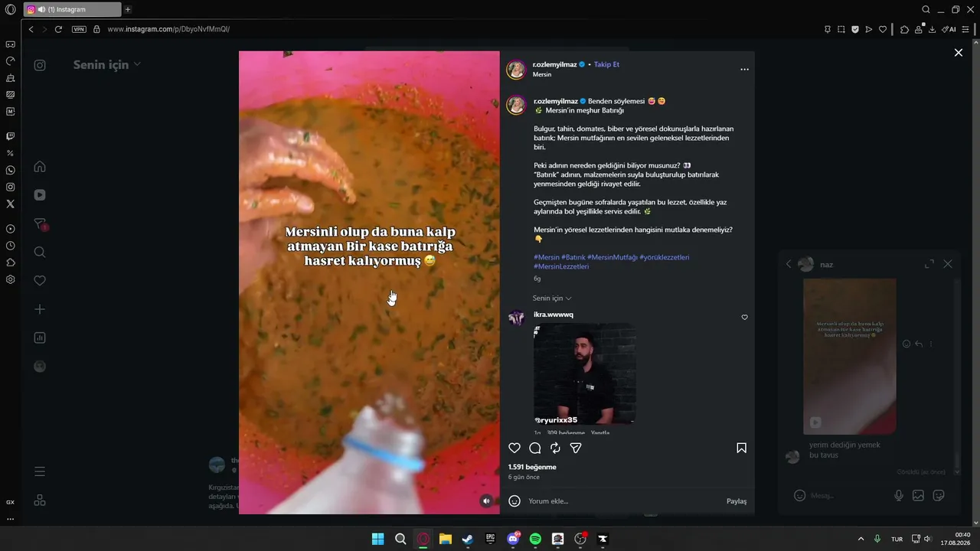Open GX Corner controller icon in Opera sidebar
This screenshot has width=980, height=551.
pyautogui.click(x=10, y=44)
